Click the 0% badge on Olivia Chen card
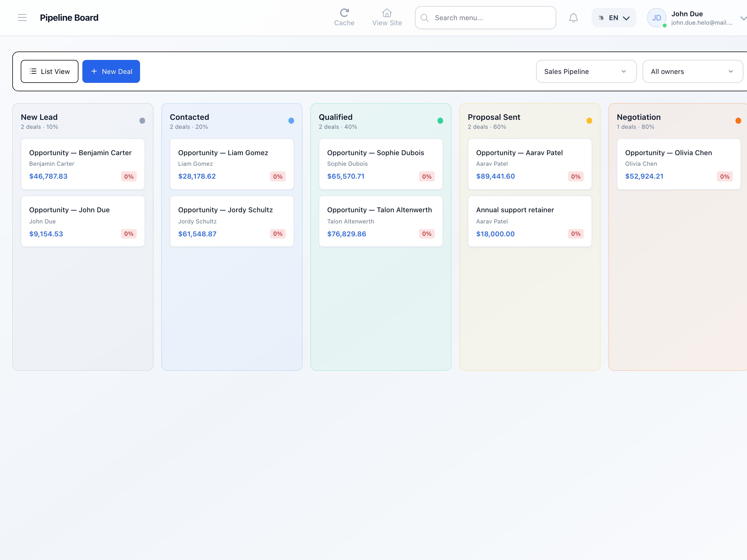This screenshot has height=560, width=747. point(725,177)
